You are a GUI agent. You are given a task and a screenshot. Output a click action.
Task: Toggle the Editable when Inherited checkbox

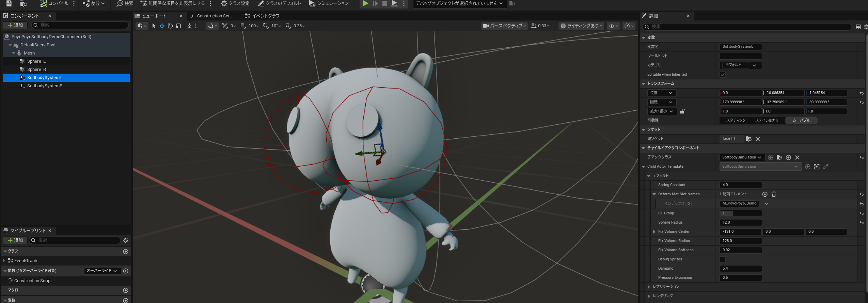pyautogui.click(x=723, y=75)
